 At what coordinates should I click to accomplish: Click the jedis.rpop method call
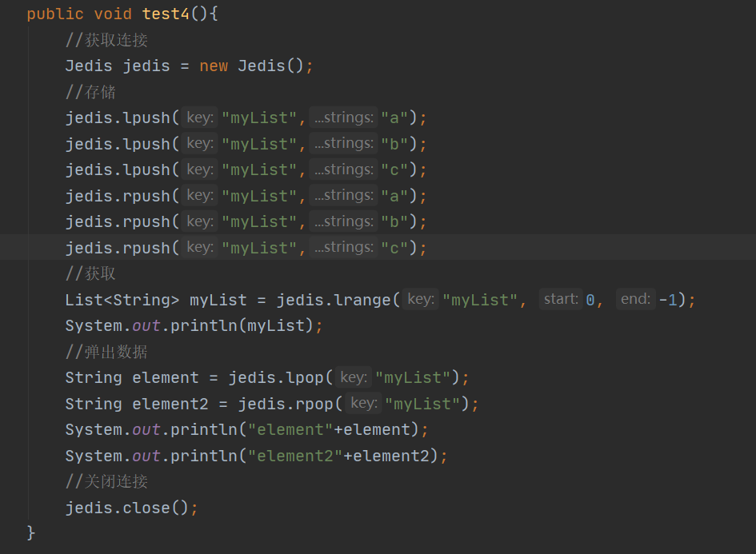pos(354,405)
